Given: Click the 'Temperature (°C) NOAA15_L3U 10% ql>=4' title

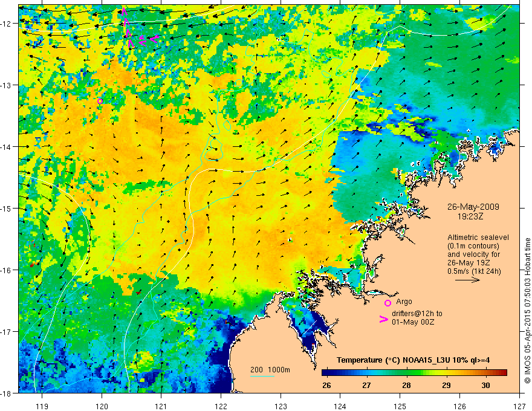Looking at the screenshot, I should [x=413, y=360].
